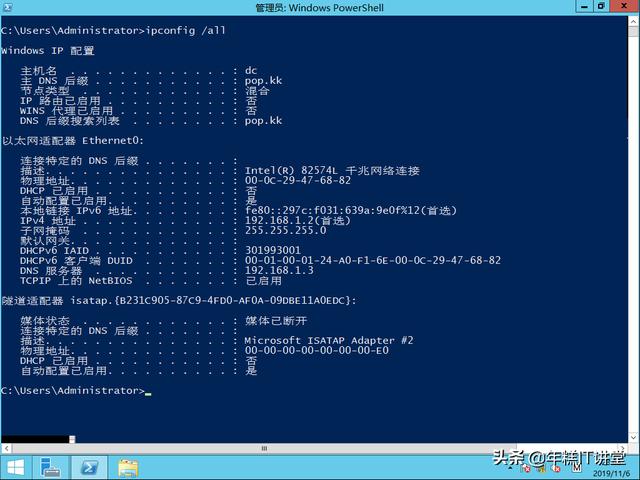Click the vertical scrollbar up arrow
This screenshot has height=480, width=640.
pos(633,22)
